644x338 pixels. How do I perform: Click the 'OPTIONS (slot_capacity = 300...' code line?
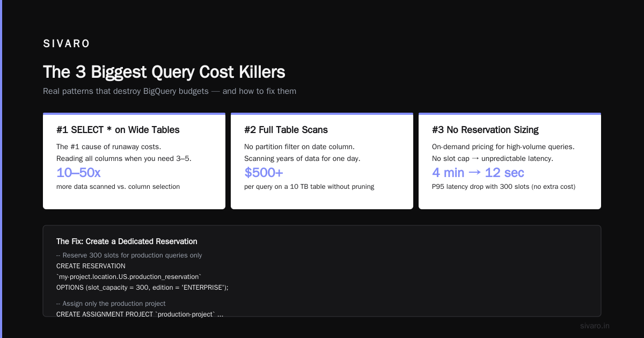[x=142, y=288]
